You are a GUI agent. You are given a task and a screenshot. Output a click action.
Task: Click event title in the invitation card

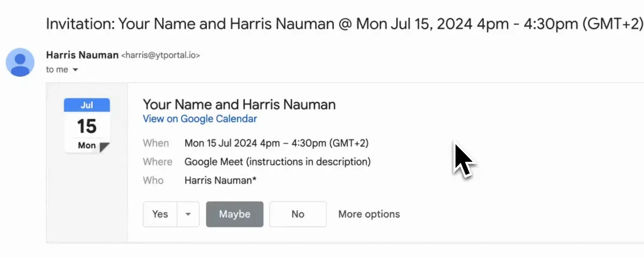239,104
